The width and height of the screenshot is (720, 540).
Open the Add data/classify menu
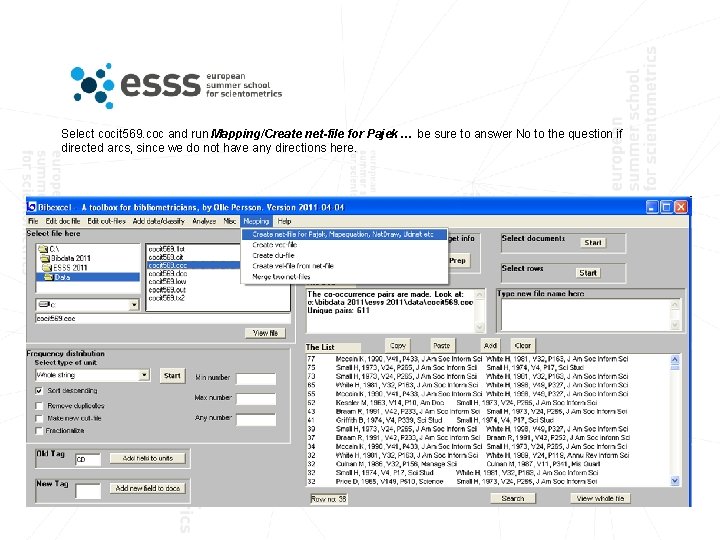[x=158, y=221]
